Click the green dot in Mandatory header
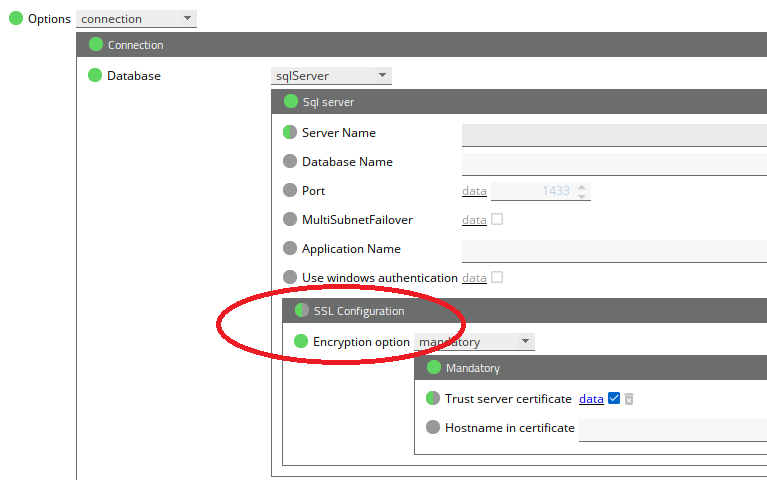The image size is (767, 480). (434, 367)
